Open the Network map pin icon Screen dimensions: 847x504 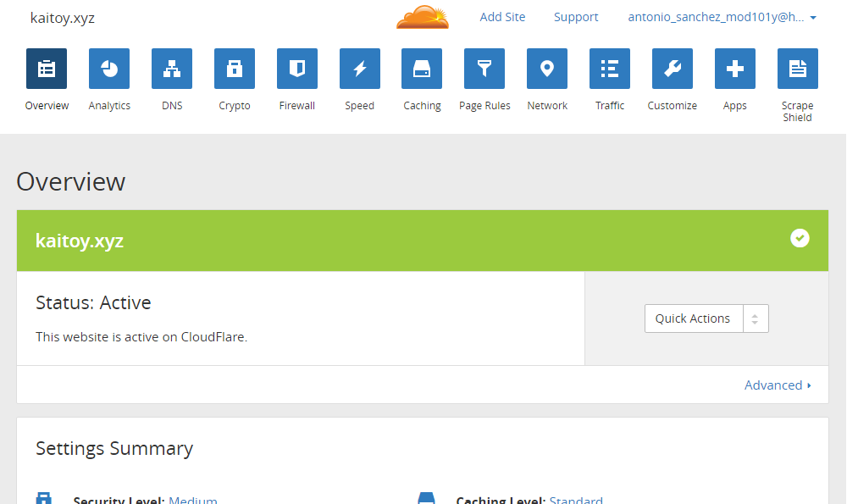pos(547,69)
